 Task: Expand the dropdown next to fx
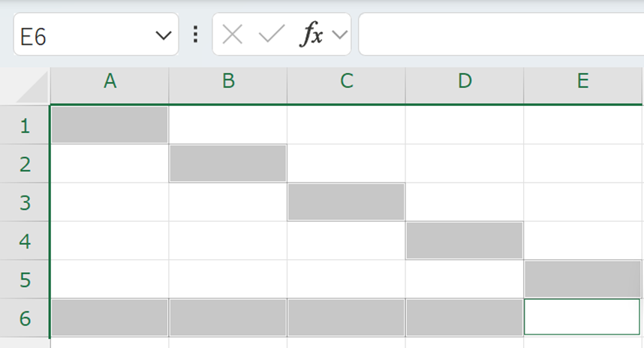click(x=339, y=35)
